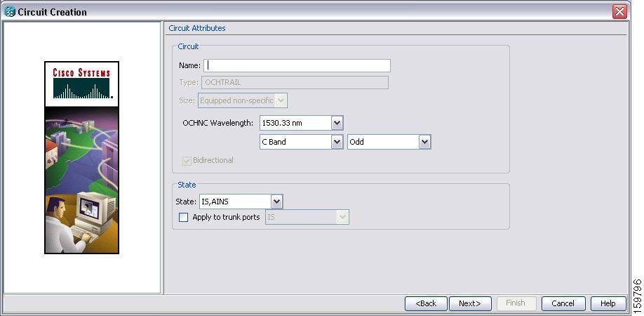
Task: Click the OCHTRAIL Type field
Action: (x=295, y=83)
